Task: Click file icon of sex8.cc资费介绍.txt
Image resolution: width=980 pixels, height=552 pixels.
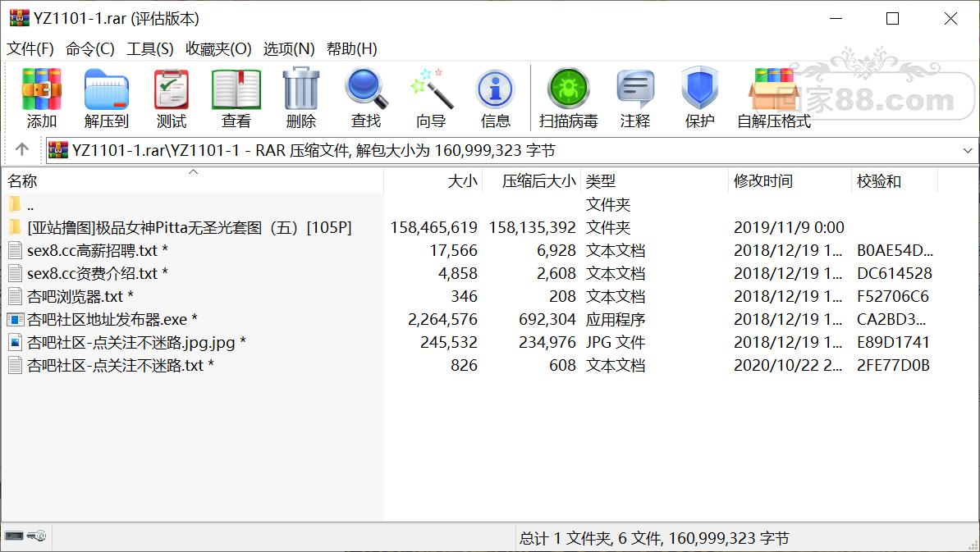Action: tap(16, 273)
